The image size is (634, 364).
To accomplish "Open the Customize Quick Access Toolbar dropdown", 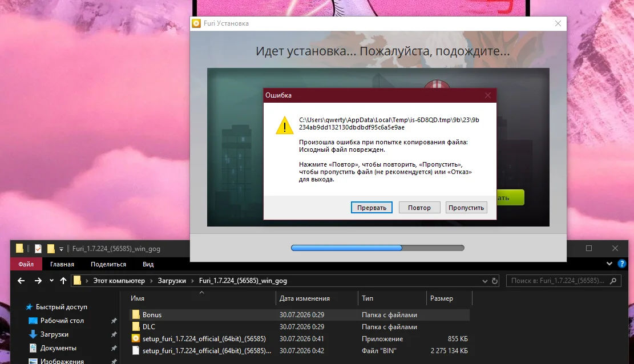I will tap(61, 249).
